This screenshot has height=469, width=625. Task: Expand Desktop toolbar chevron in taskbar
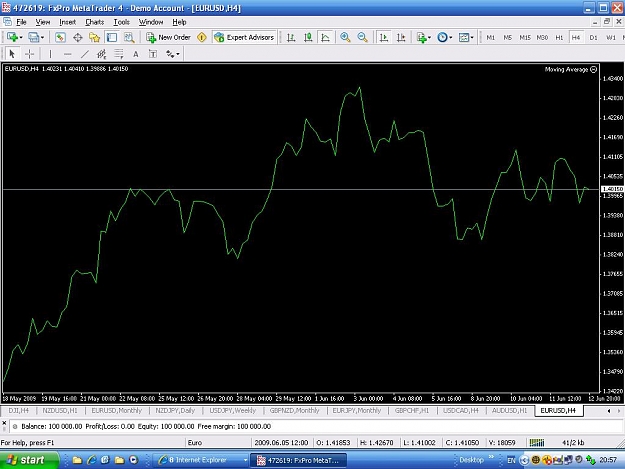pos(491,457)
